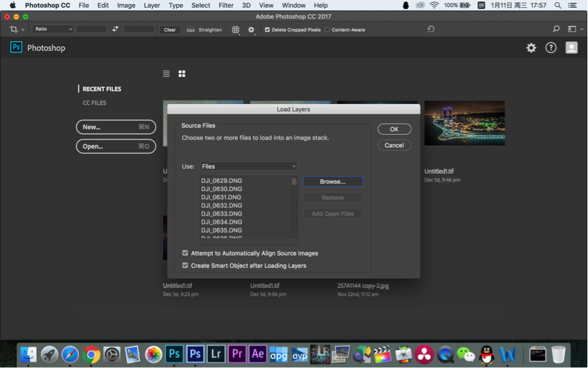Open Launchpad rocket from the dock
Image resolution: width=588 pixels, height=368 pixels.
pos(50,354)
